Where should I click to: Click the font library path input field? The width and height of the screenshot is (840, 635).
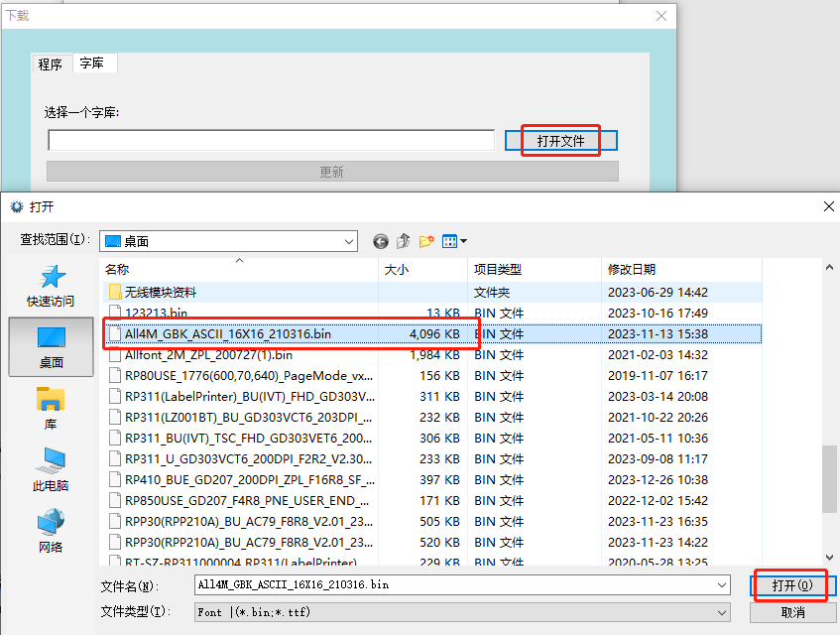tap(271, 141)
